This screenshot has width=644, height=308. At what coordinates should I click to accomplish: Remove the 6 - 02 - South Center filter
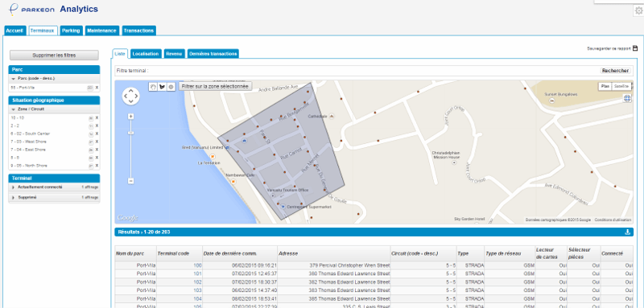97,133
